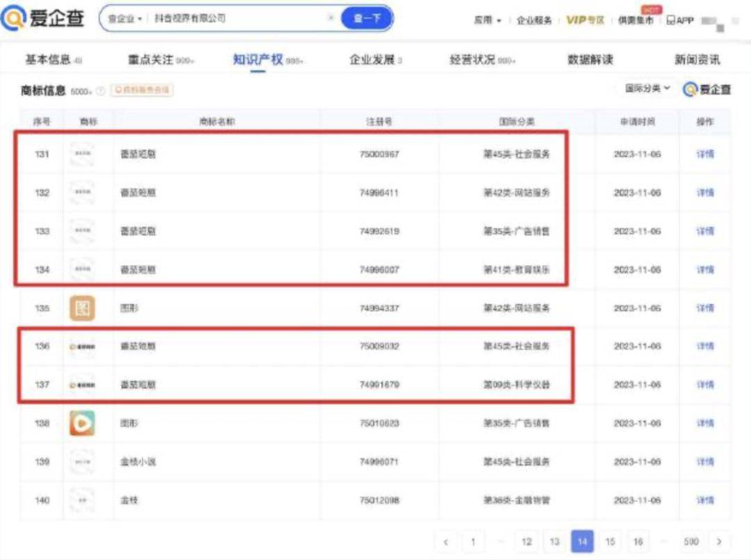View 详情 for row 135 图形
Viewport: 751px width, 560px height.
point(705,308)
